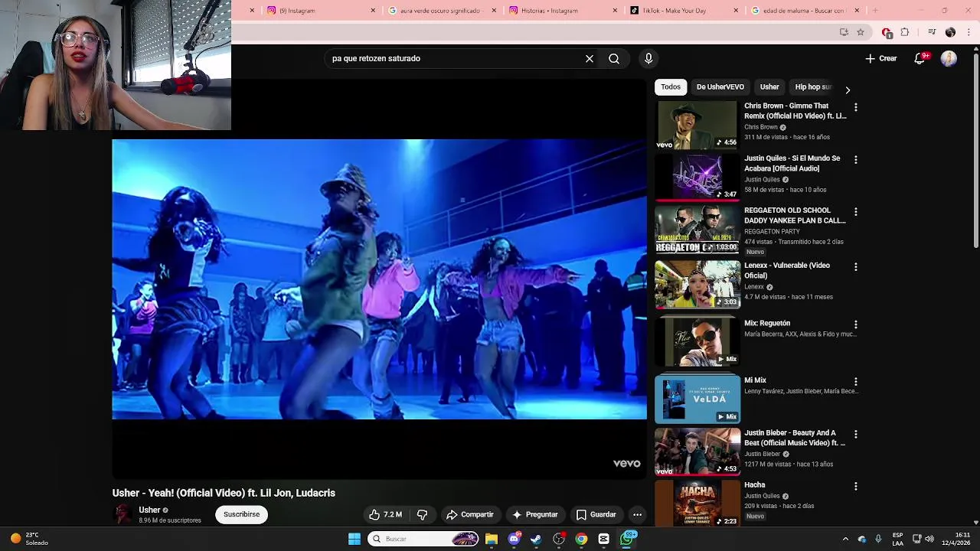Open the Hacha video thumbnail
Viewport: 980px width, 551px height.
697,504
